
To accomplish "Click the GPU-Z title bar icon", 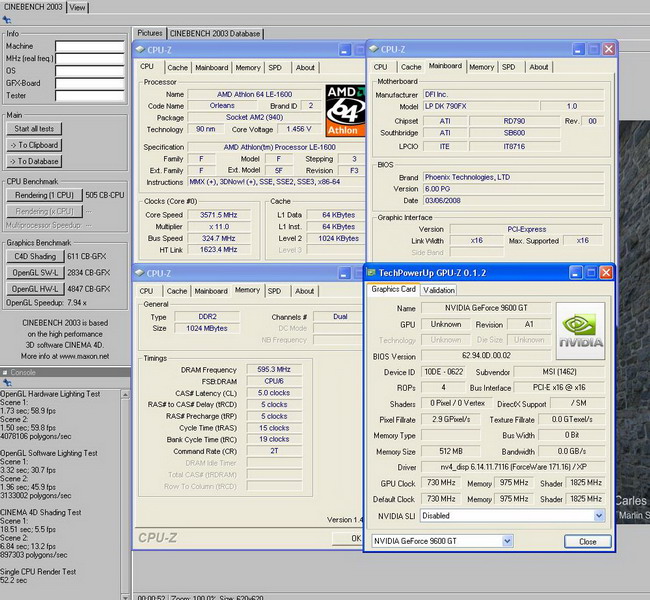I will [373, 272].
